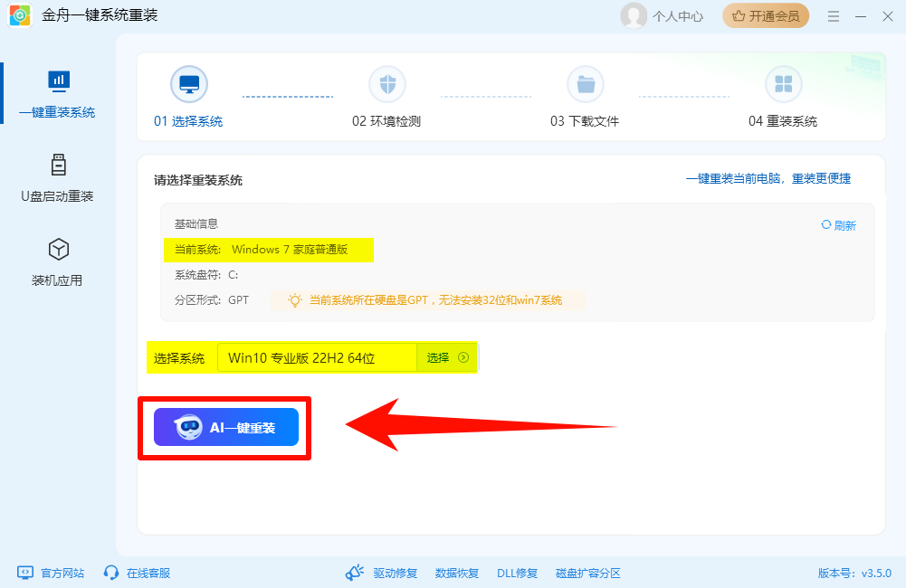This screenshot has height=588, width=906.
Task: Click the 02 环境检测 shield icon
Action: (x=388, y=83)
